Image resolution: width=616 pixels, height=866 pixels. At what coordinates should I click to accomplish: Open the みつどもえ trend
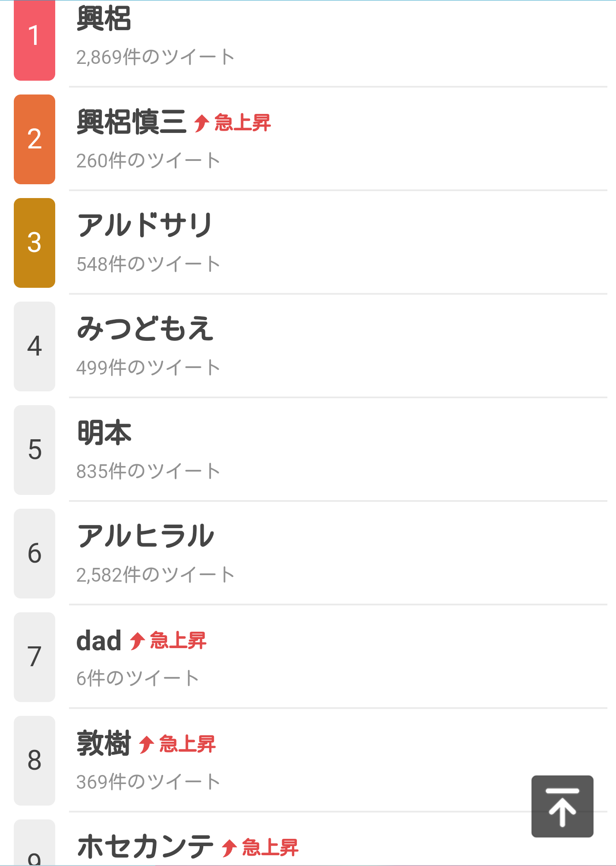pyautogui.click(x=145, y=329)
